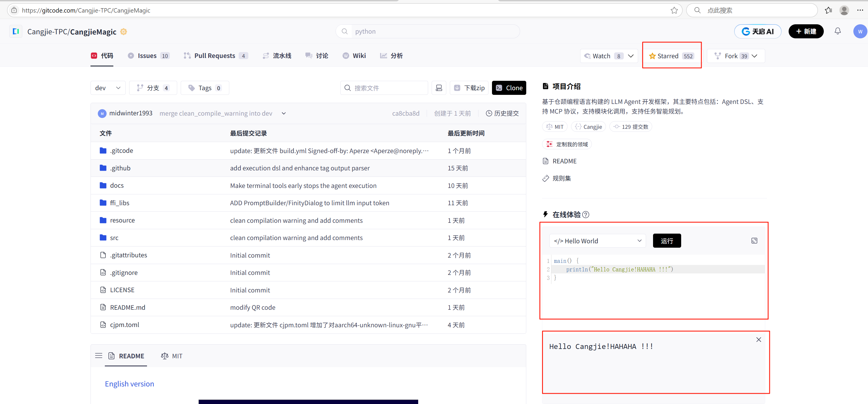Image resolution: width=868 pixels, height=404 pixels.
Task: Open the English version link
Action: click(x=129, y=384)
